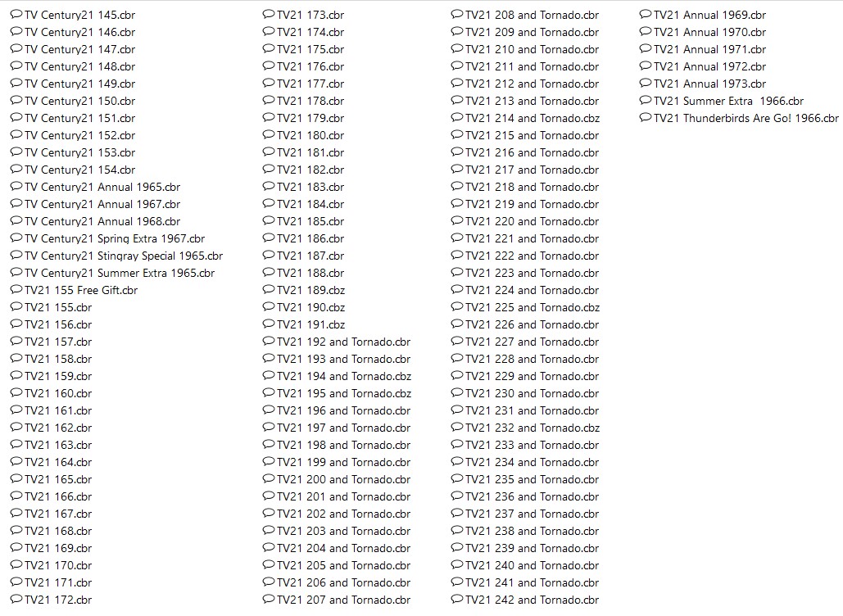Select the icon of TV21 214 and Tornado.cbz
This screenshot has height=616, width=843.
click(x=457, y=118)
